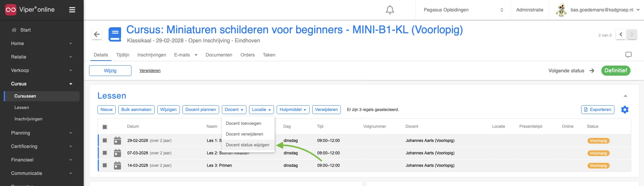Open the Pegasus Opleidingen organization selector

pos(463,10)
